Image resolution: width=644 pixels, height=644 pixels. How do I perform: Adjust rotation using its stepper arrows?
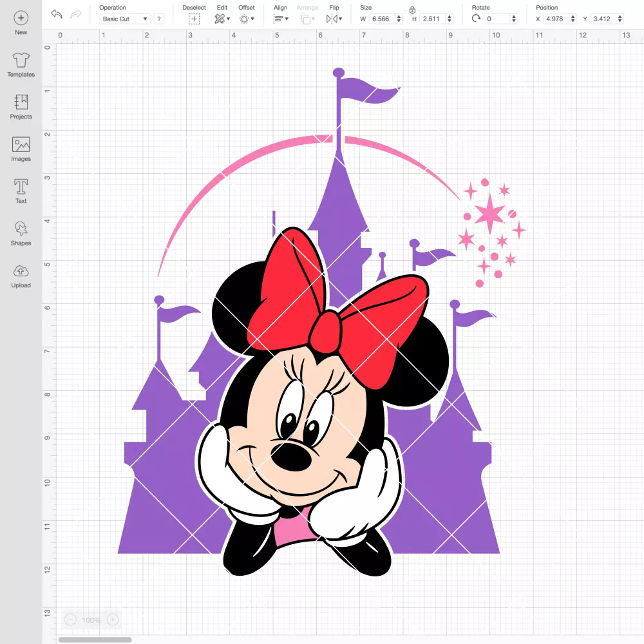point(513,19)
